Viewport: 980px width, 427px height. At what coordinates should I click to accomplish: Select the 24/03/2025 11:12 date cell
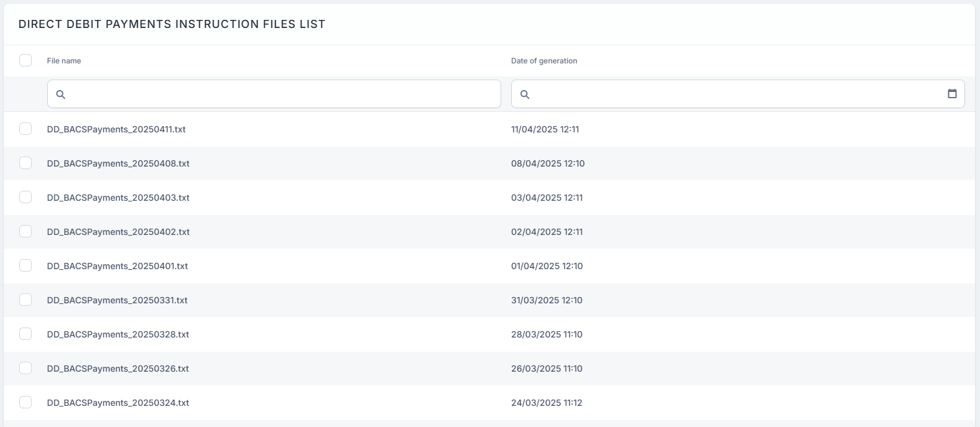[547, 403]
